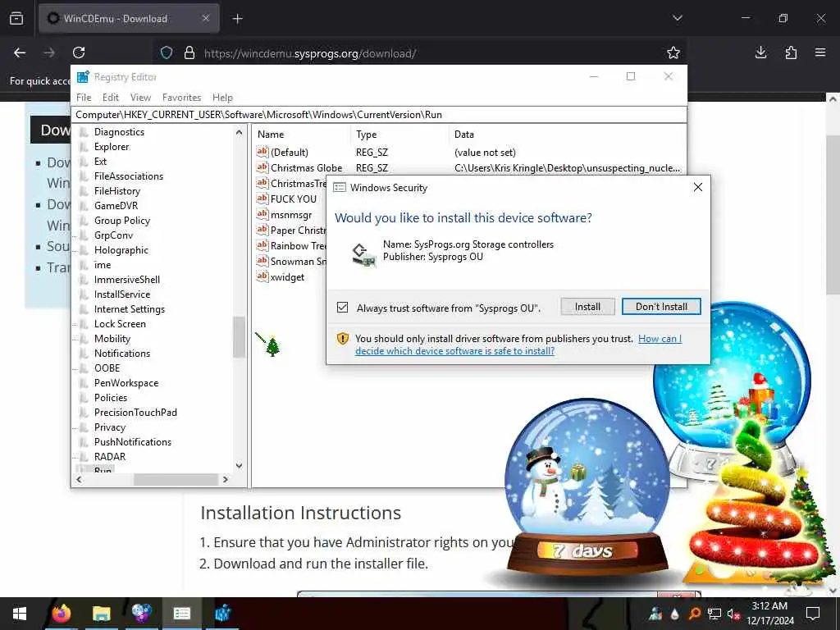Click the Type column header
The image size is (840, 630).
click(x=399, y=135)
